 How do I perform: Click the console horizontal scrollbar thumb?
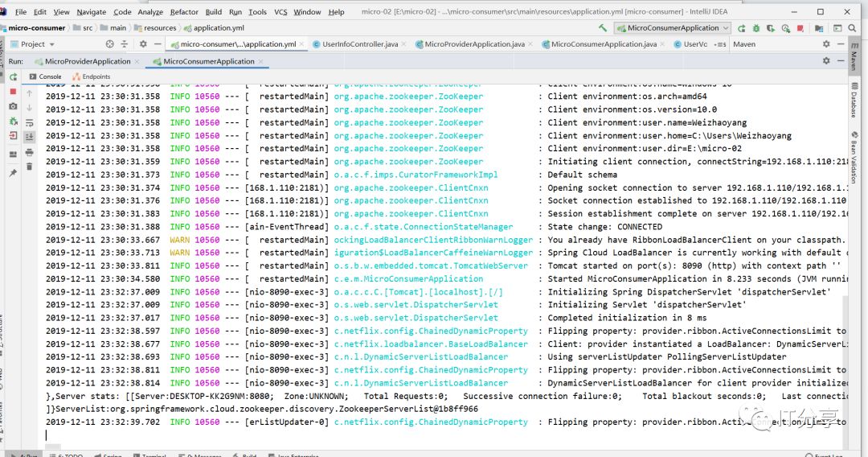tap(52, 447)
